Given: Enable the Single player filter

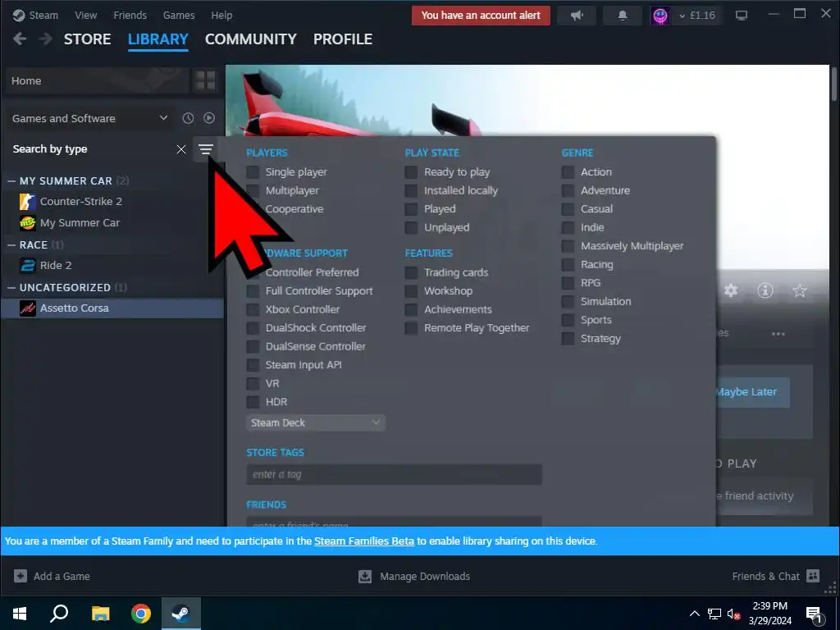Looking at the screenshot, I should pyautogui.click(x=253, y=172).
